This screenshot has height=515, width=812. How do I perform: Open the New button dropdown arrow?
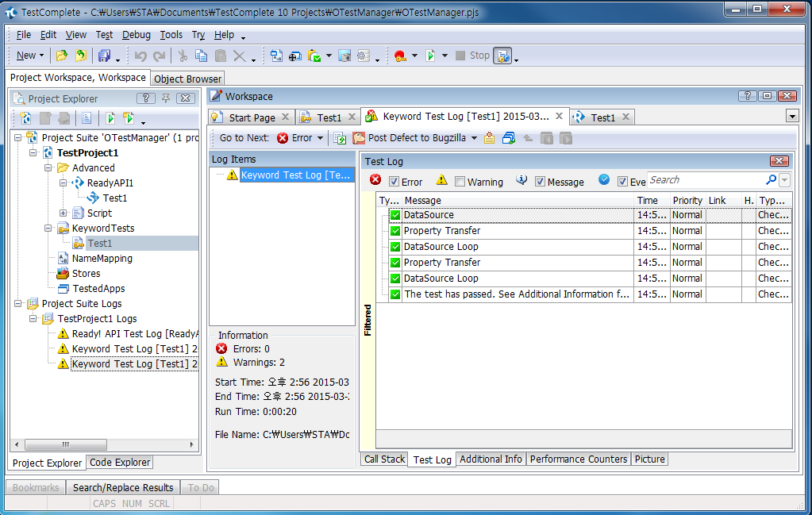coord(42,56)
